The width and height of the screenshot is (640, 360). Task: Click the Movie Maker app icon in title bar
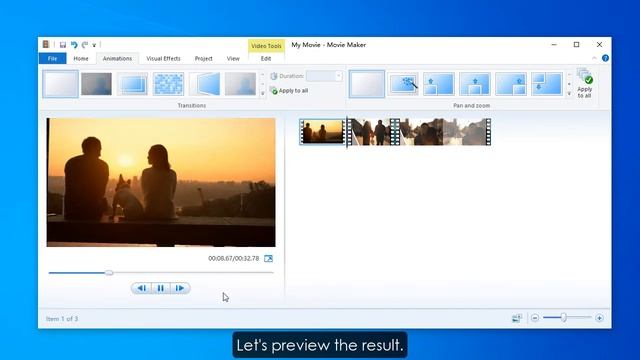tap(46, 44)
